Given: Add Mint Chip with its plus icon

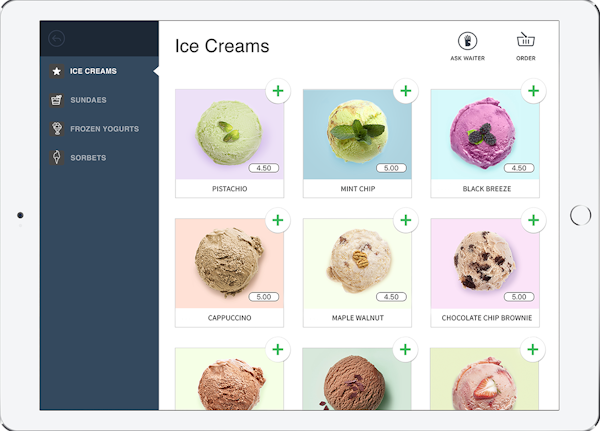Looking at the screenshot, I should pyautogui.click(x=406, y=91).
